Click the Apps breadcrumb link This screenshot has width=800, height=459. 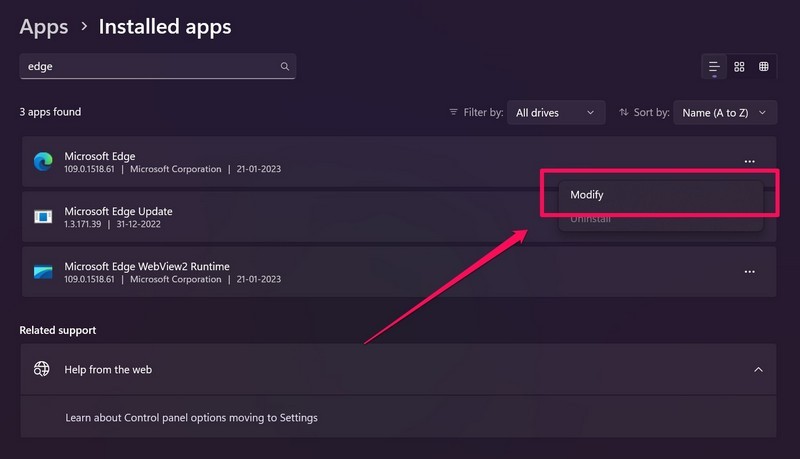[44, 27]
